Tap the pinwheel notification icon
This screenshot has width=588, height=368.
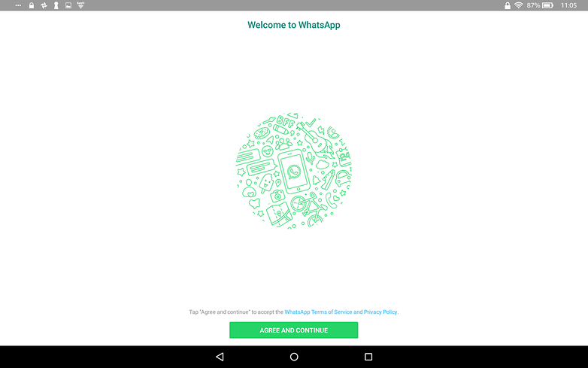click(44, 5)
